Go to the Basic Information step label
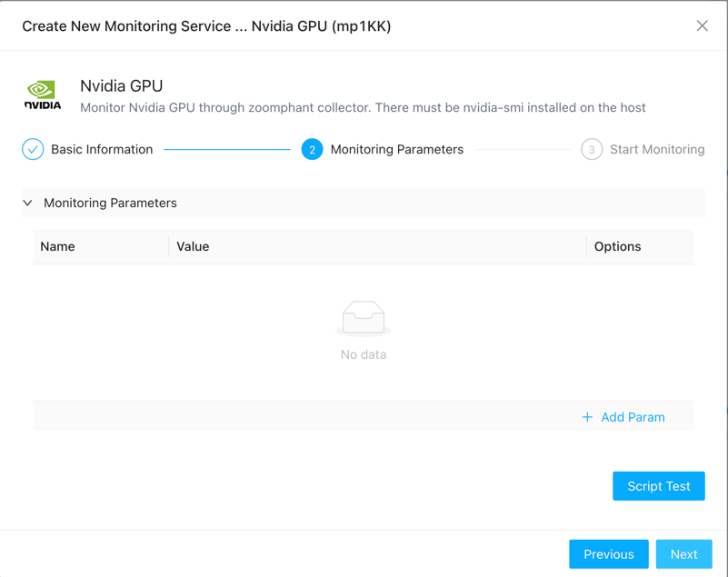The width and height of the screenshot is (728, 577). 102,149
